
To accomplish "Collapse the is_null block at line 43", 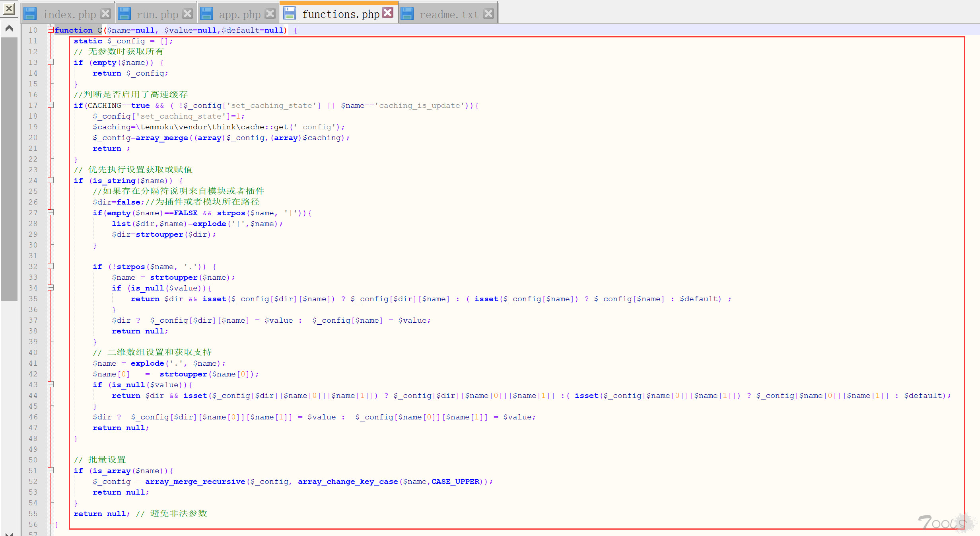I will coord(51,384).
